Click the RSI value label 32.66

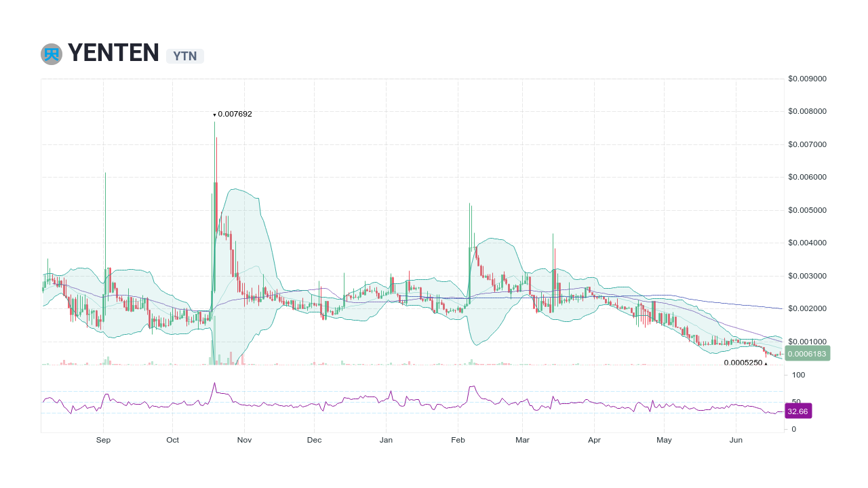point(798,411)
